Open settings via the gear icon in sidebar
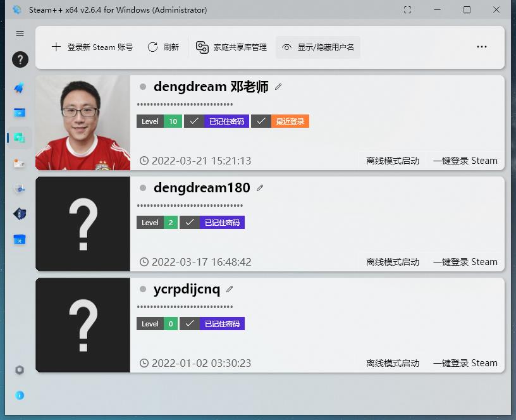Screen dimensions: 516x420 [20, 369]
